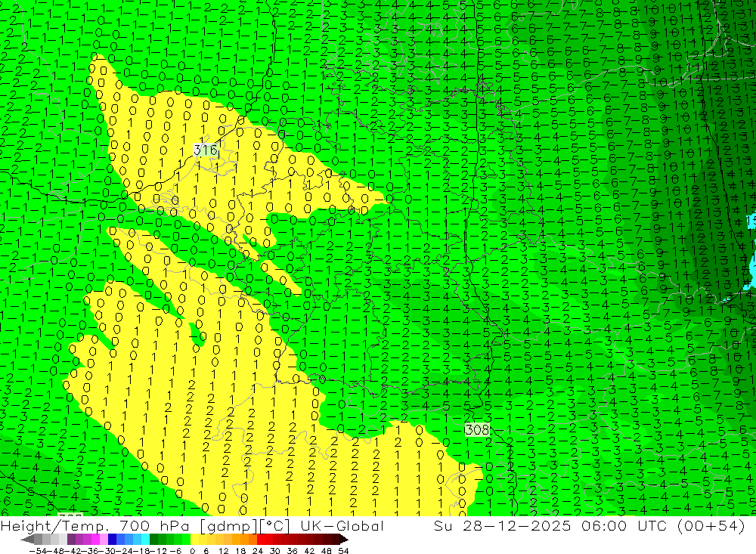Image resolution: width=756 pixels, height=554 pixels.
Task: Click the Su weekday abbreviation
Action: click(444, 525)
